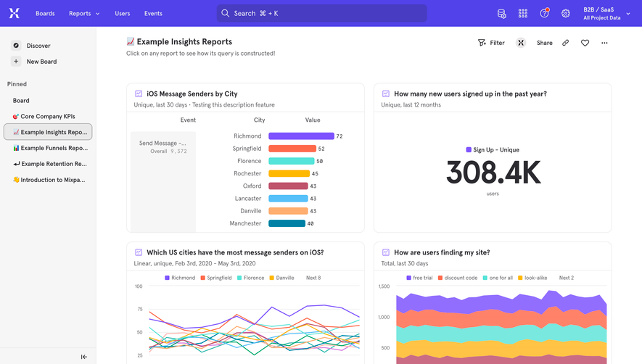
Task: Open the settings gear icon
Action: tap(565, 14)
